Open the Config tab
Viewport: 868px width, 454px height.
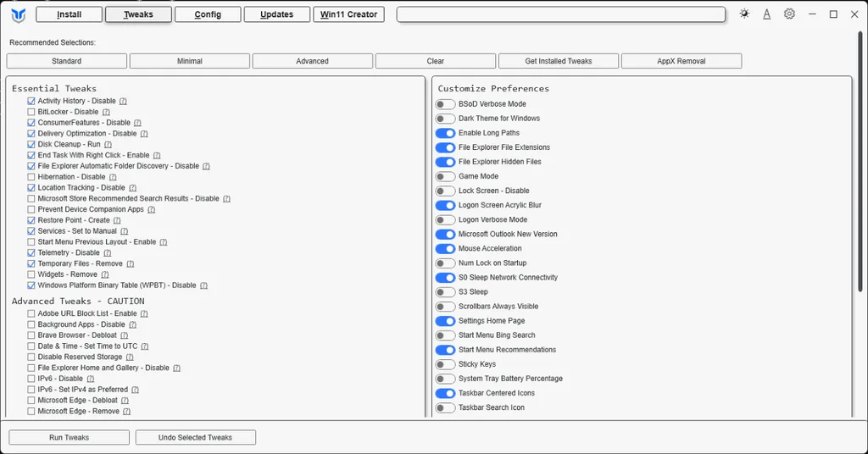pos(208,14)
